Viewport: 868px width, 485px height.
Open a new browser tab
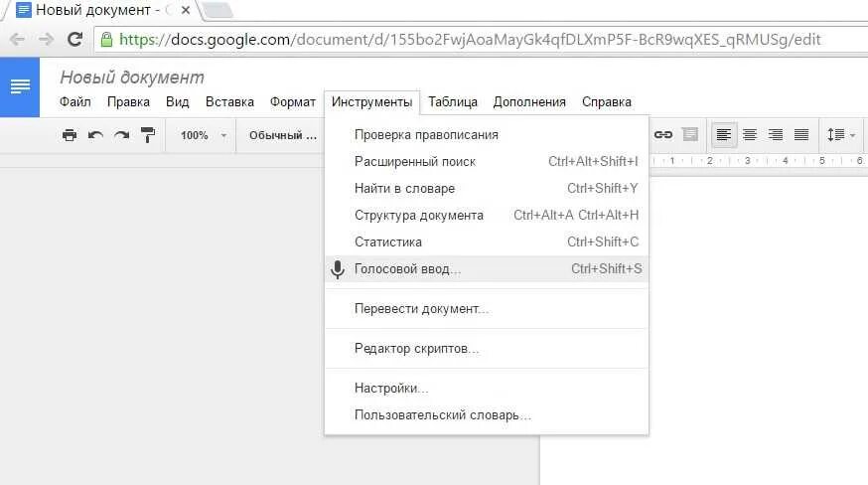point(217,11)
